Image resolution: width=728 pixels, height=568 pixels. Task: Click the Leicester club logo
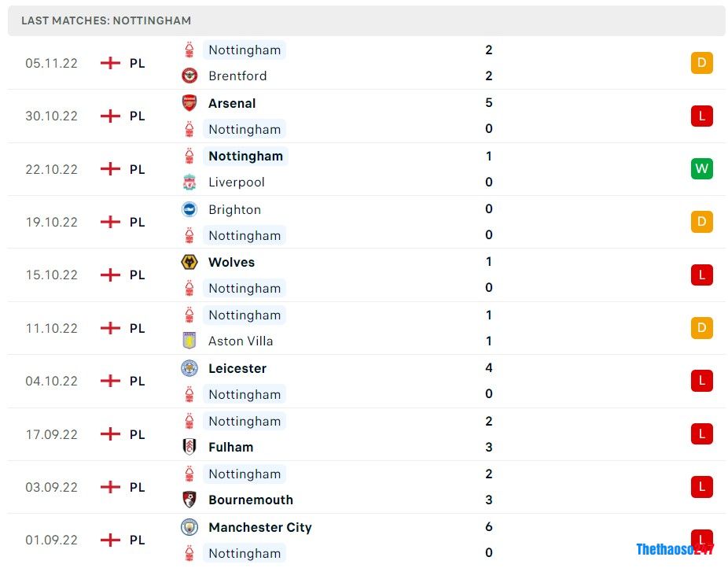coord(189,367)
